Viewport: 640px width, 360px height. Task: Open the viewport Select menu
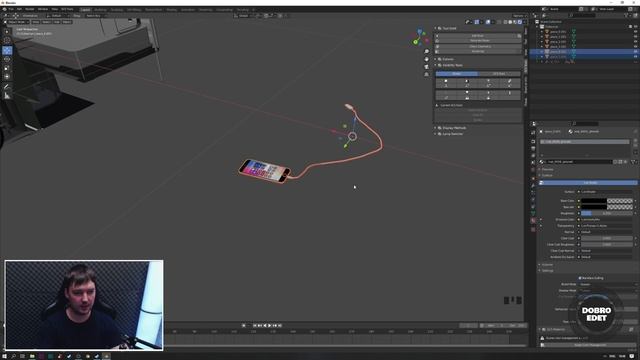click(x=47, y=22)
